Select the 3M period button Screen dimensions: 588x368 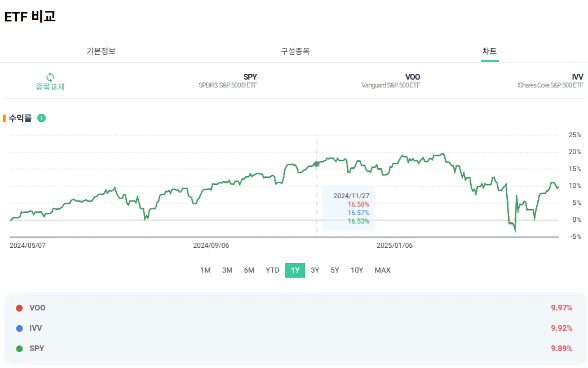(x=227, y=270)
